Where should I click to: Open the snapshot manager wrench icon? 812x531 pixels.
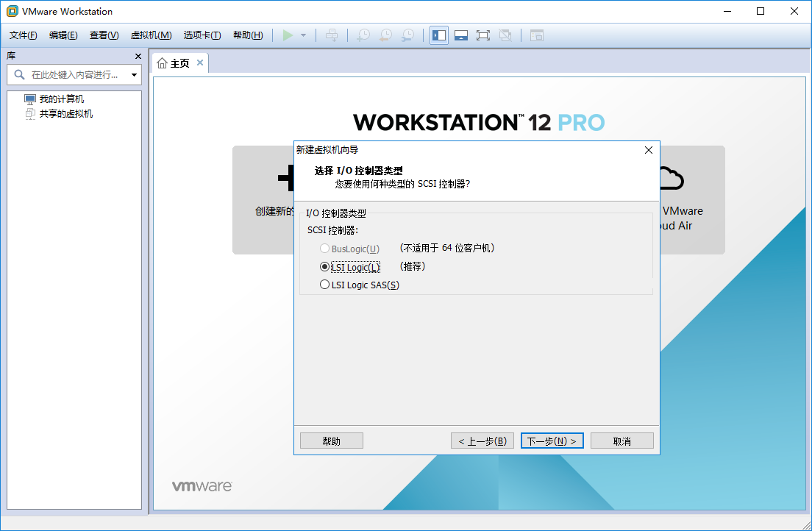point(408,35)
